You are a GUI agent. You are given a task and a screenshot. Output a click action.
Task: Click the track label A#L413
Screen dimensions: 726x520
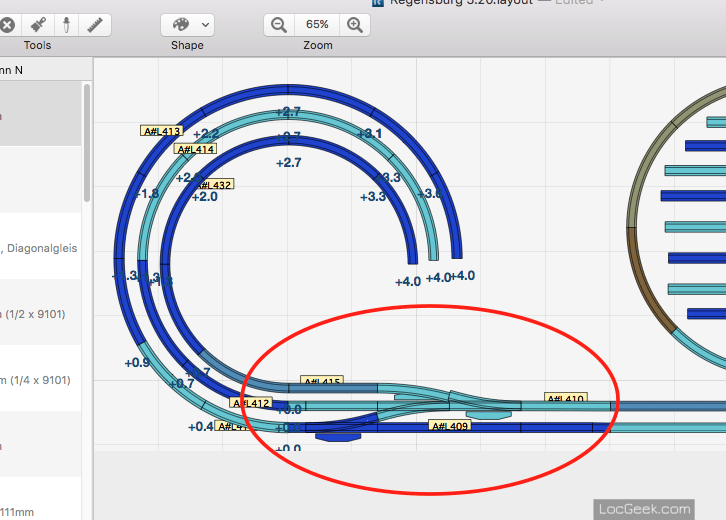coord(162,131)
